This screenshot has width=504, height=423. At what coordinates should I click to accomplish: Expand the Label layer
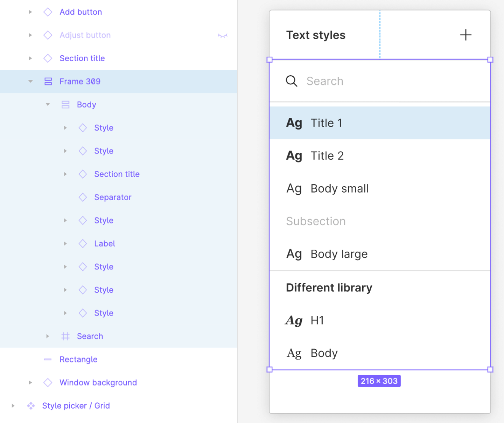[x=65, y=244]
